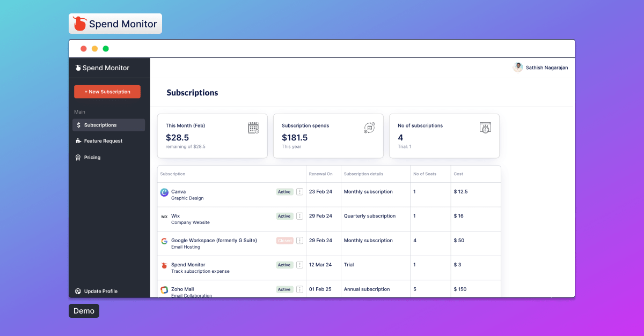This screenshot has height=336, width=644.
Task: Open Subscriptions in the sidebar
Action: click(x=109, y=125)
